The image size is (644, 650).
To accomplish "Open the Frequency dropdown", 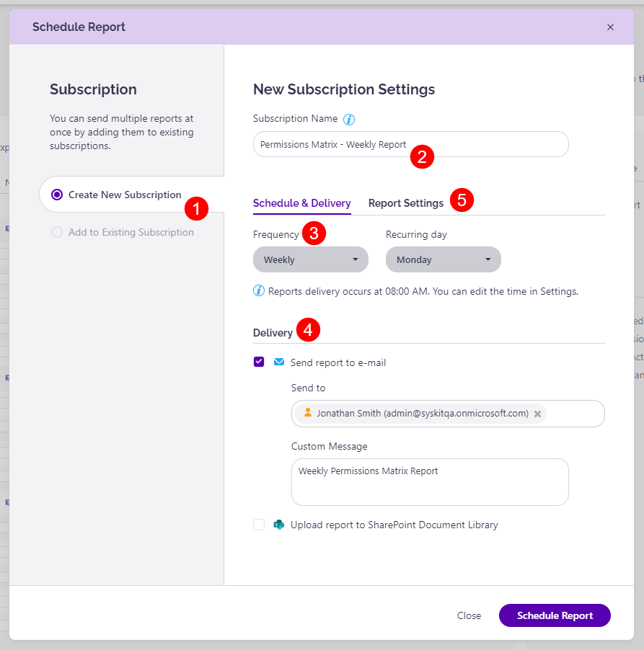I will 310,259.
